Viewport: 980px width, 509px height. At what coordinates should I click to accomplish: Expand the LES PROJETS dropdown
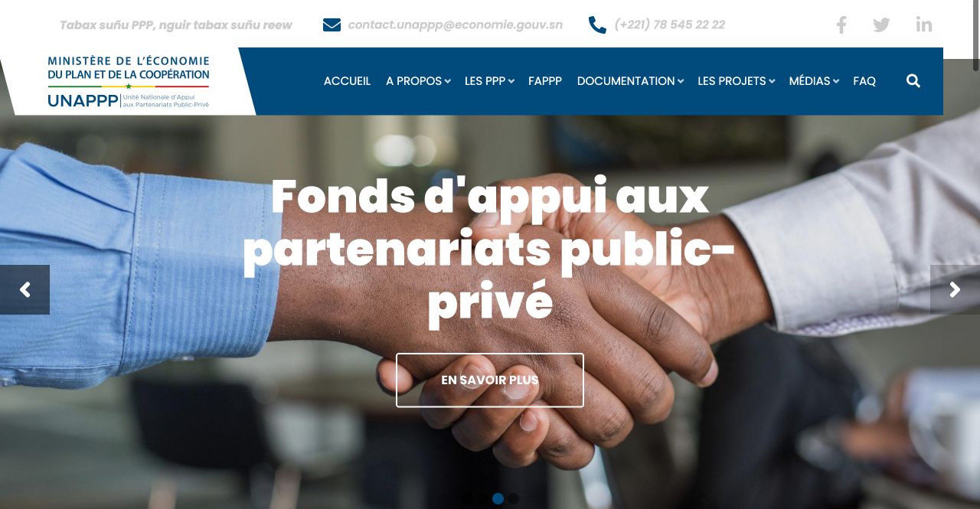pos(736,81)
